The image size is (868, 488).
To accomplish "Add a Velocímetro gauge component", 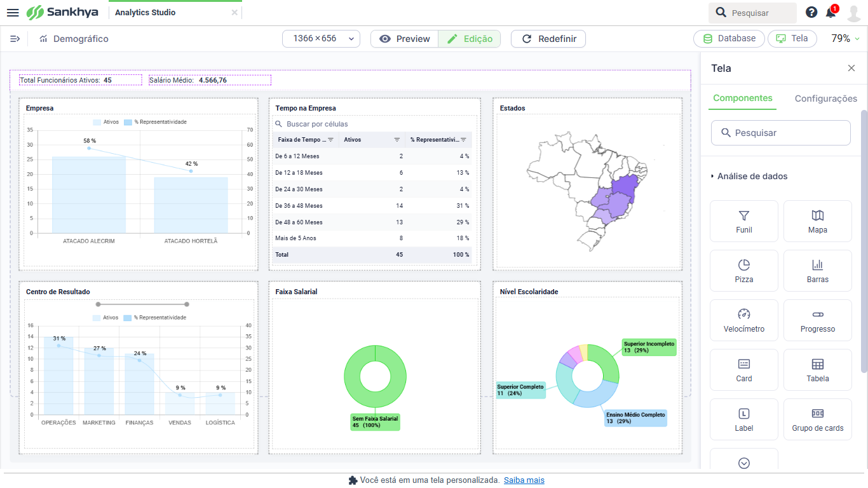I will tap(743, 320).
